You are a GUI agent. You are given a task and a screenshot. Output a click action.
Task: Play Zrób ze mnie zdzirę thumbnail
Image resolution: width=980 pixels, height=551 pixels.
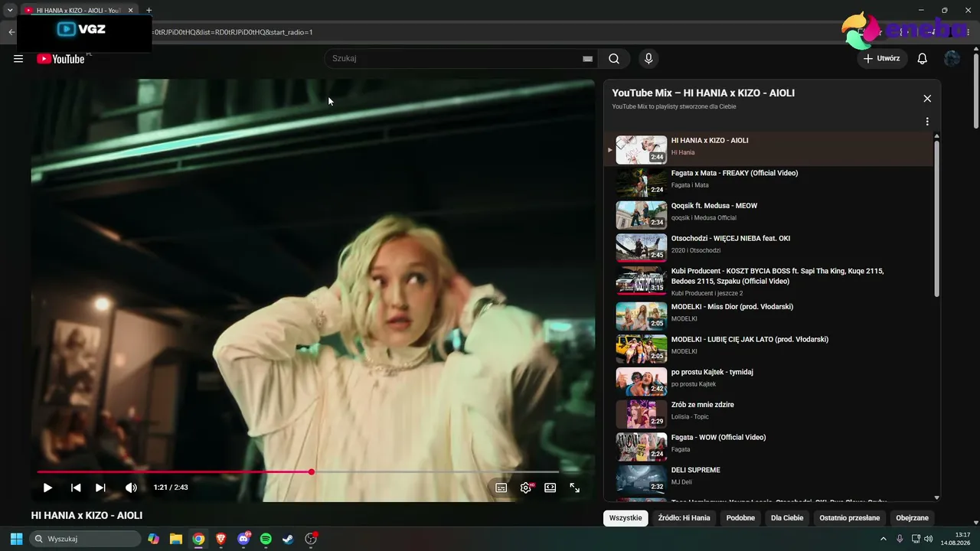[642, 414]
